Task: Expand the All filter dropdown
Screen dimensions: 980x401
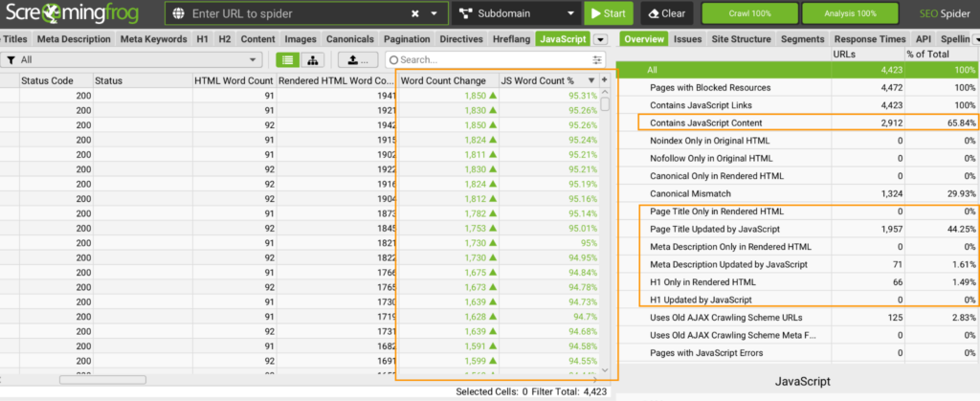Action: [130, 60]
